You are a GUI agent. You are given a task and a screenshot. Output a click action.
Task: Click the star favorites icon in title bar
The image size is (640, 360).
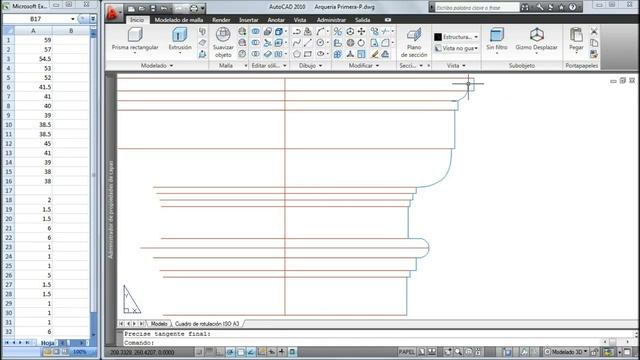point(561,7)
